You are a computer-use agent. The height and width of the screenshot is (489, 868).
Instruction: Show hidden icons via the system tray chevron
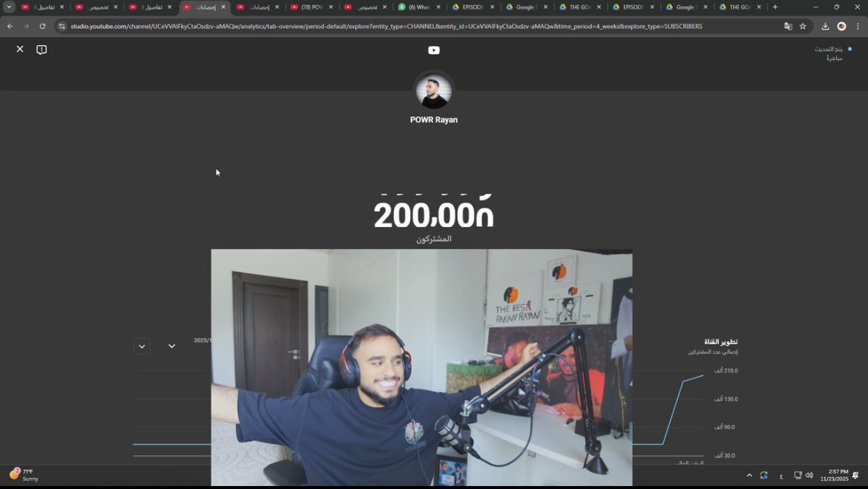748,475
